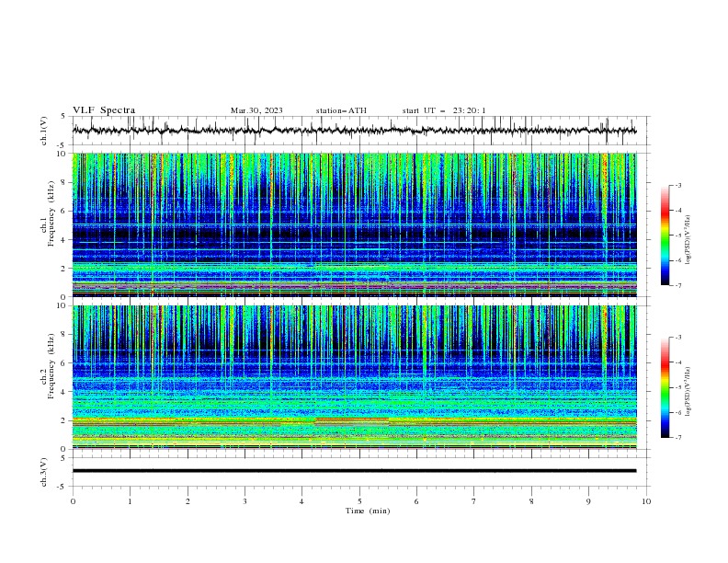Click the "8" tick on the time axis

[531, 501]
